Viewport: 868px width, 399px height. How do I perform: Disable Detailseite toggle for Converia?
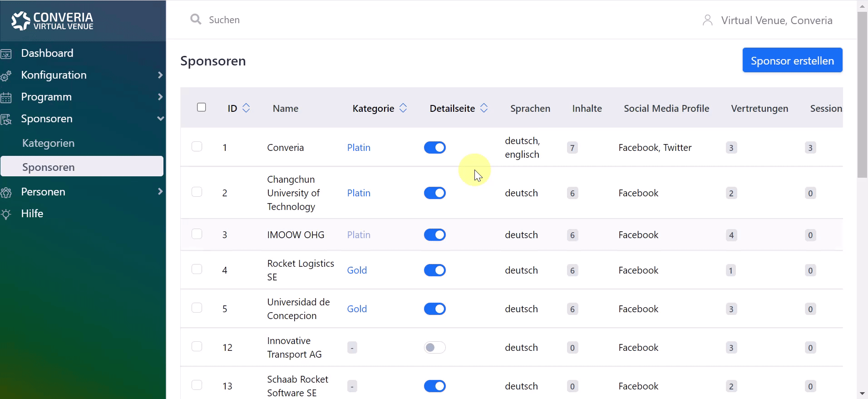pos(434,148)
